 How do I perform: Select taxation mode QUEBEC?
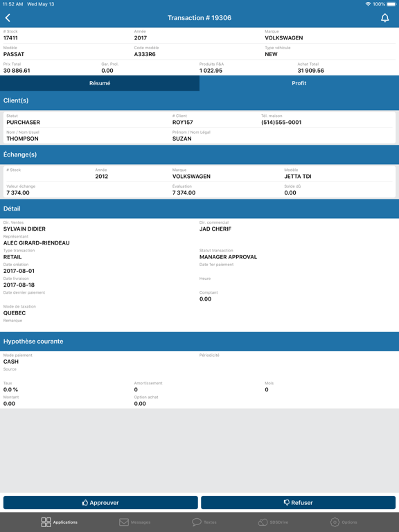[15, 313]
